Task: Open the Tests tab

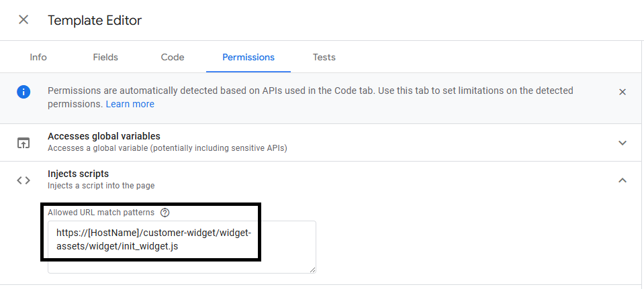Action: (x=324, y=57)
